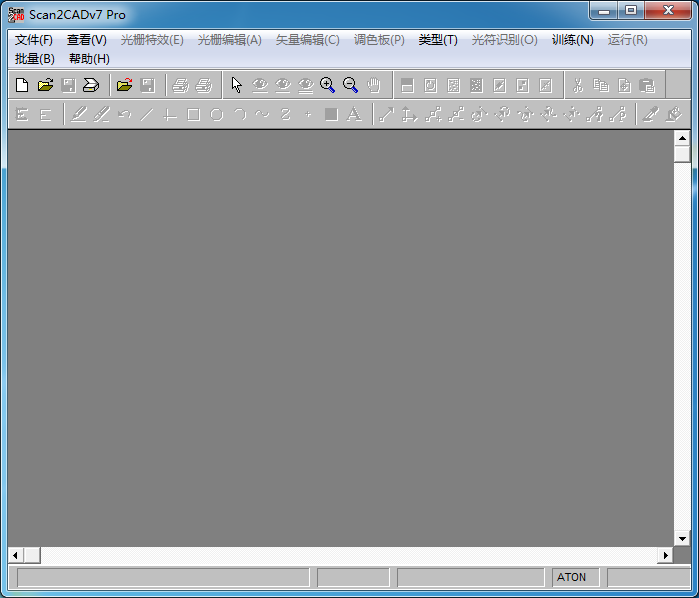Open the 文件(F) menu

33,40
